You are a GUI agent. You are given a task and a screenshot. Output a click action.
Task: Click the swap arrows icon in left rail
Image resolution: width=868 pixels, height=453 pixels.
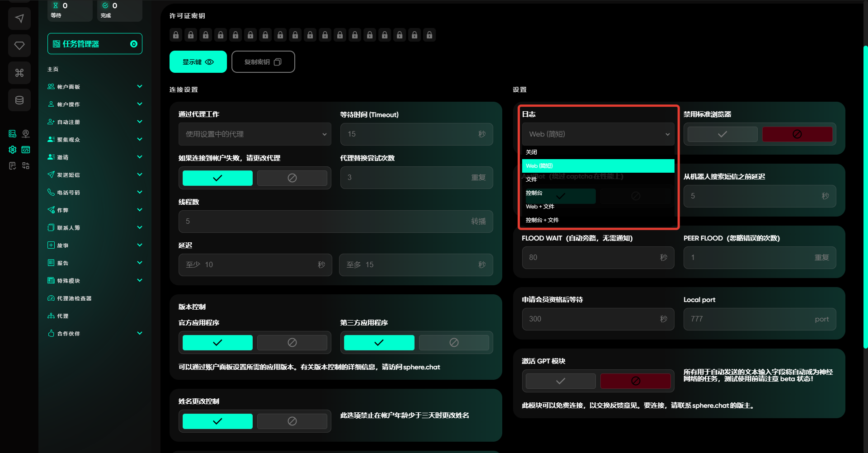(x=26, y=166)
